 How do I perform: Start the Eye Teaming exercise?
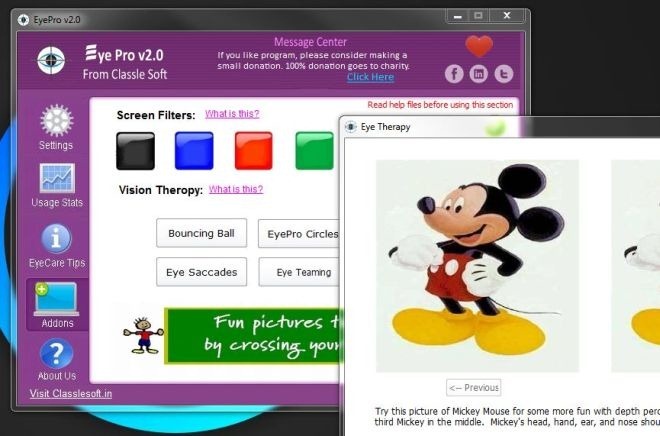click(x=299, y=272)
